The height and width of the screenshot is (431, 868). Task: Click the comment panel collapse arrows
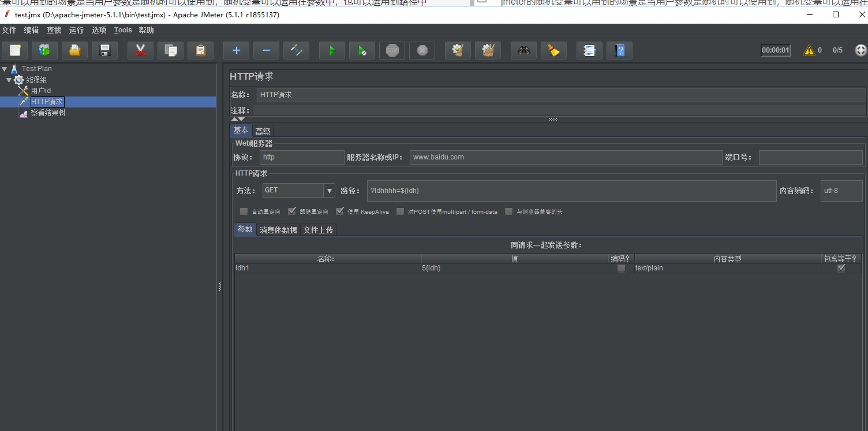pyautogui.click(x=238, y=119)
